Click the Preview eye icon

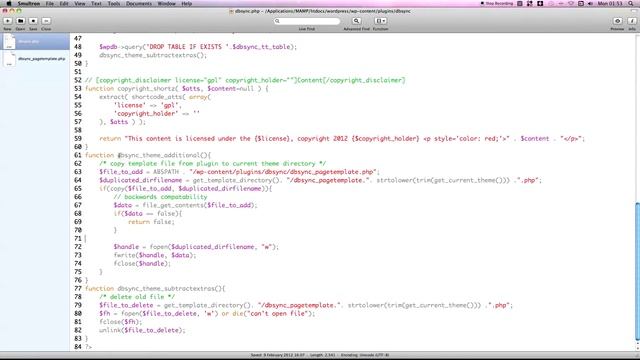pyautogui.click(x=618, y=21)
